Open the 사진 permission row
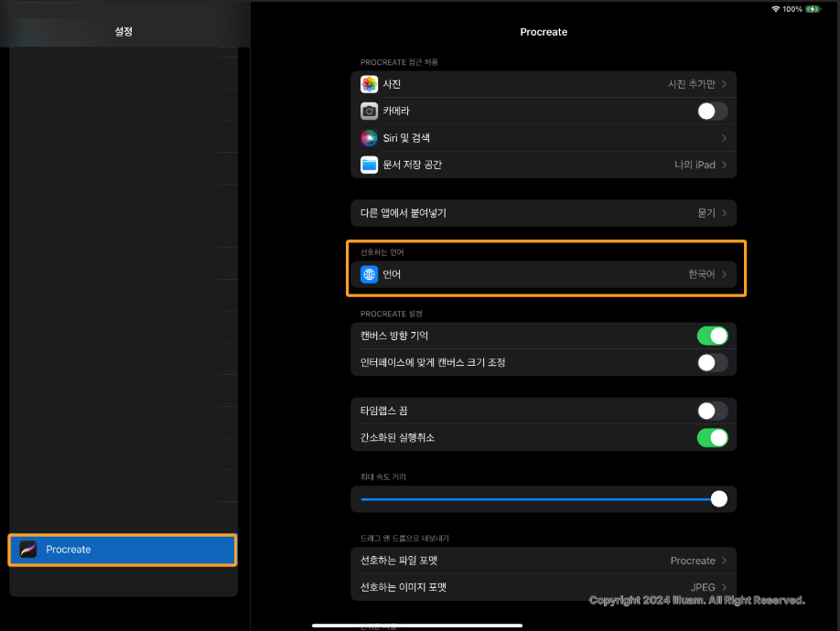The height and width of the screenshot is (631, 840). 544,84
